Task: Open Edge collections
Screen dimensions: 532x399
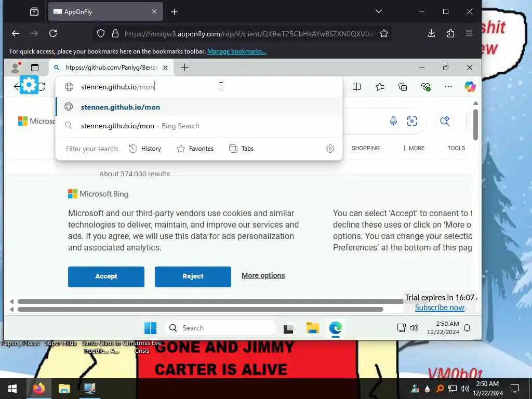Action: pos(403,87)
